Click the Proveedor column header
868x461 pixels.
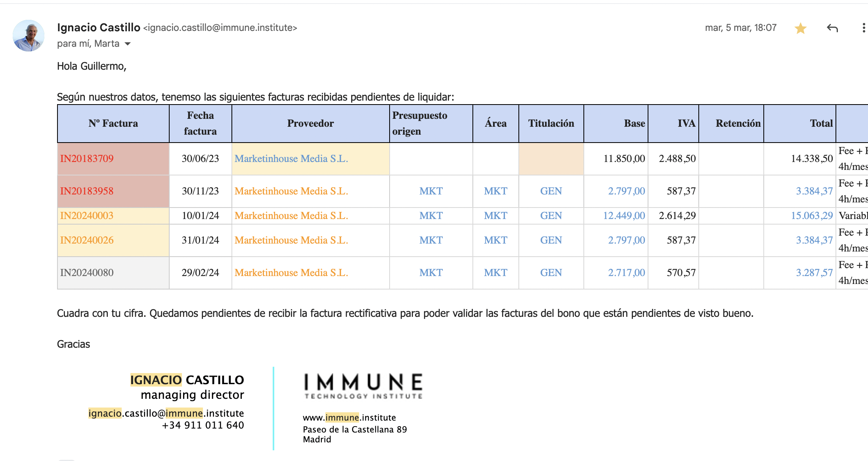pyautogui.click(x=310, y=123)
